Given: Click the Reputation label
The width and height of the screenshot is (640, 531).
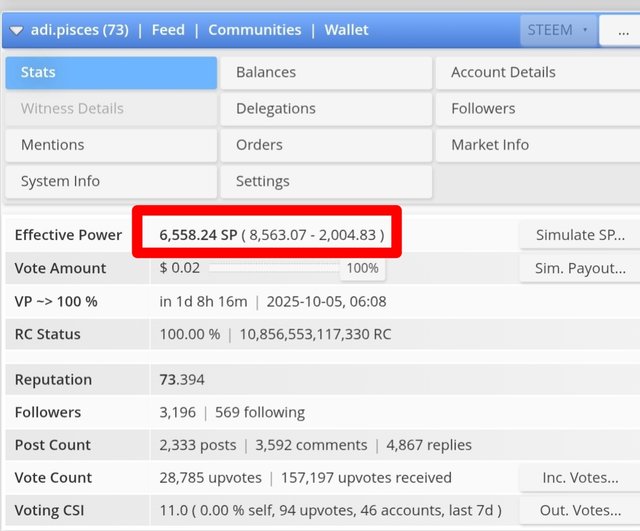Looking at the screenshot, I should click(53, 380).
